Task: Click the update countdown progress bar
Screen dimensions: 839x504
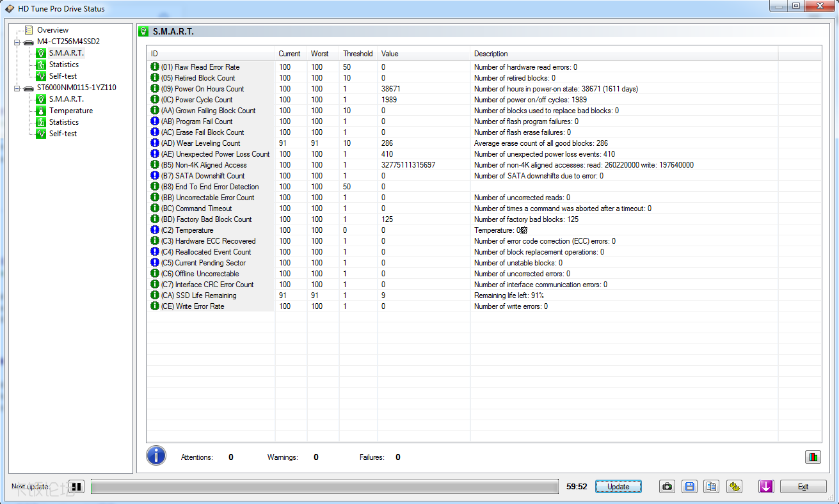Action: (x=324, y=487)
